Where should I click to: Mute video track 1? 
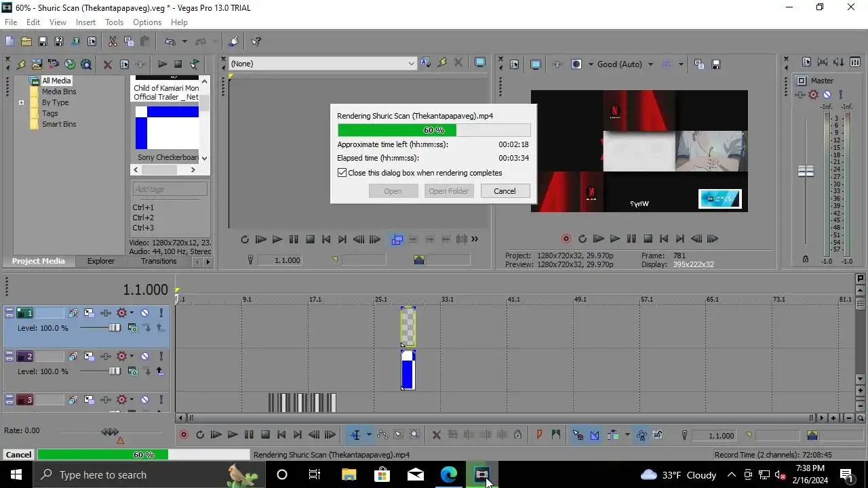point(144,313)
